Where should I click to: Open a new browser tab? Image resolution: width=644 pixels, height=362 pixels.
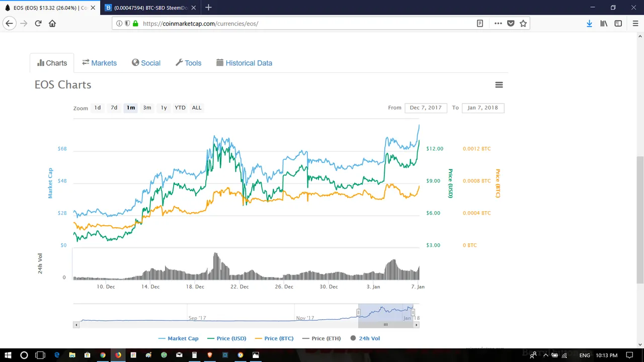point(208,8)
